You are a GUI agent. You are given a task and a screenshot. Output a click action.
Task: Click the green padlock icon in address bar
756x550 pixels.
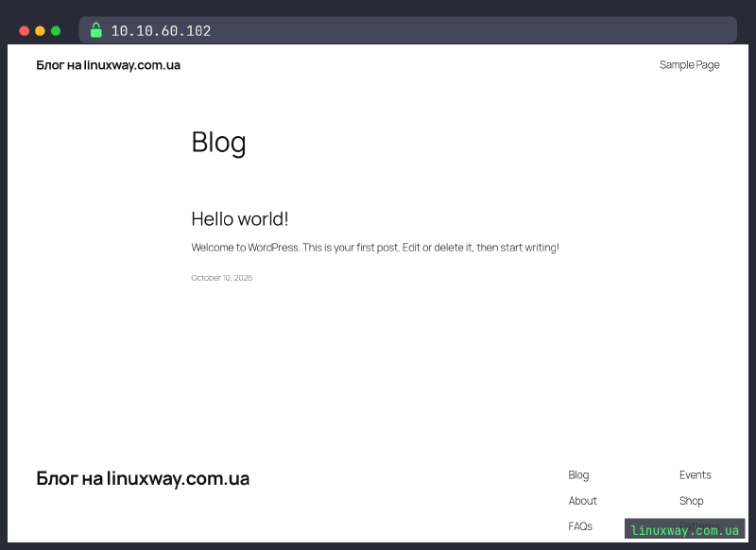[96, 30]
